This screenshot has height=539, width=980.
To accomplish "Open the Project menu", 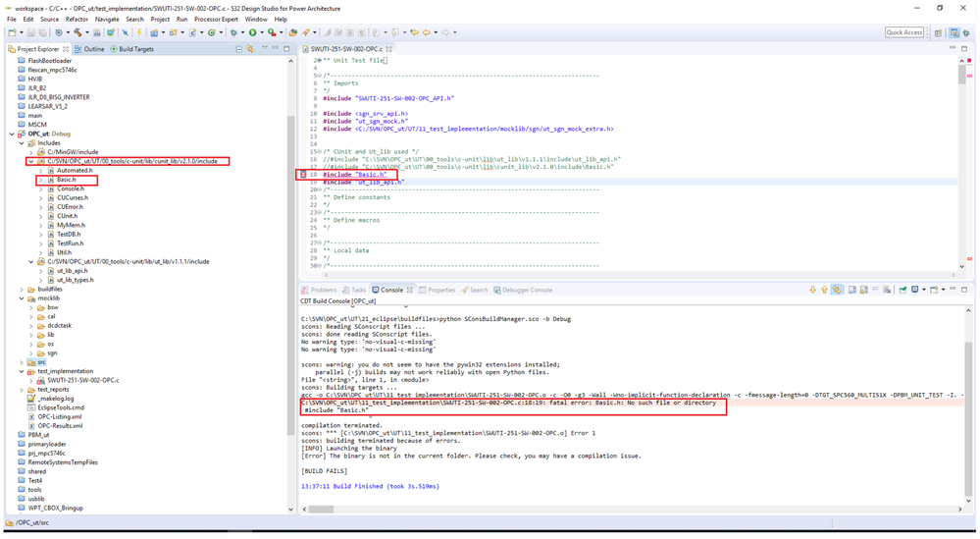I will (160, 20).
